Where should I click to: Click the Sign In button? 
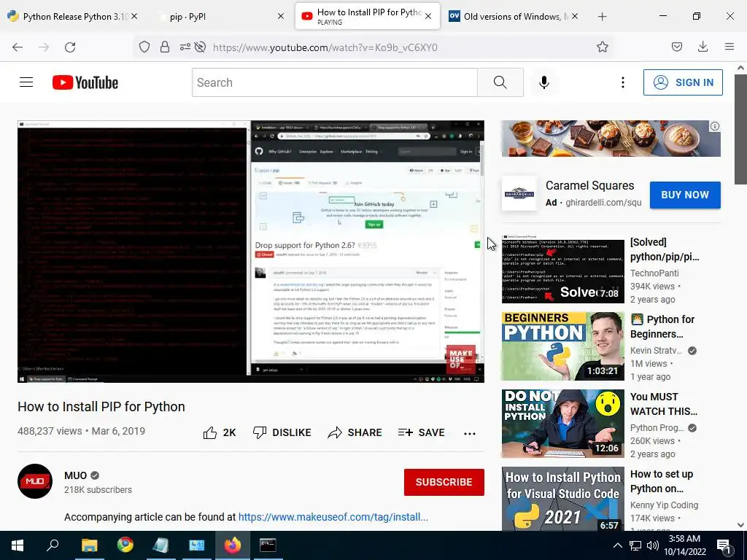click(683, 82)
